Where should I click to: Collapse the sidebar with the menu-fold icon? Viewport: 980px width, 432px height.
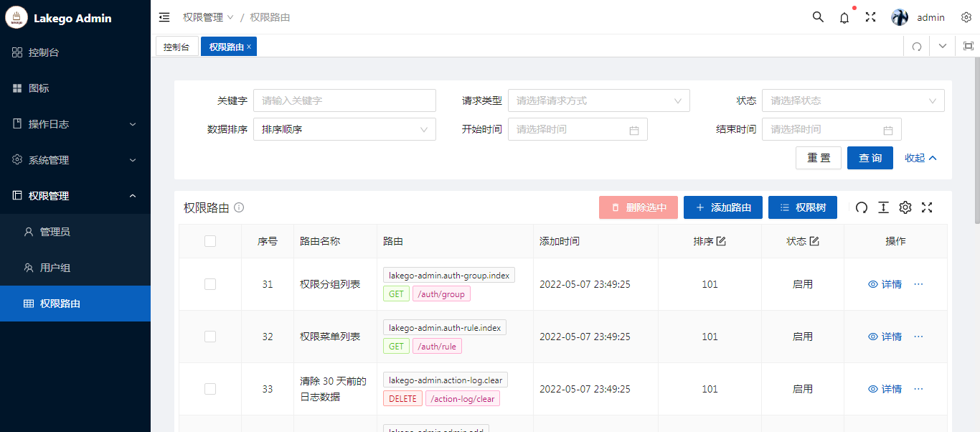click(164, 17)
